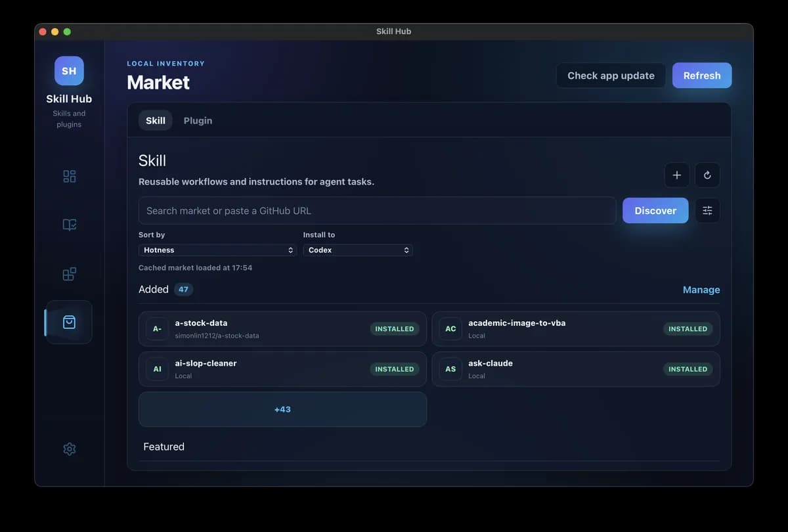Viewport: 788px width, 532px height.
Task: Click the SH Skill Hub logo
Action: tap(69, 71)
